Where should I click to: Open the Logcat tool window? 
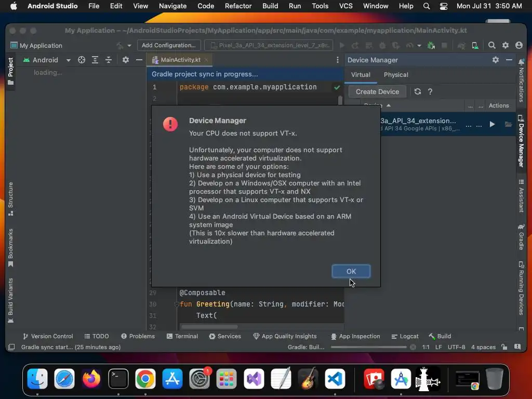coord(405,336)
